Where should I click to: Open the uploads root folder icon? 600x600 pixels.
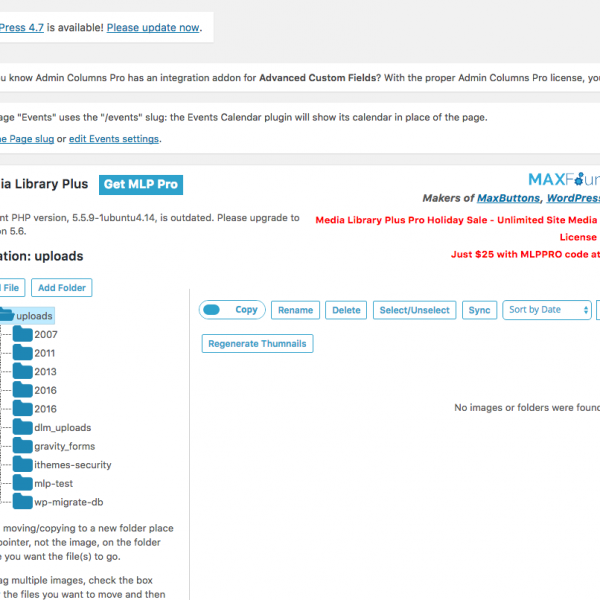point(7,315)
